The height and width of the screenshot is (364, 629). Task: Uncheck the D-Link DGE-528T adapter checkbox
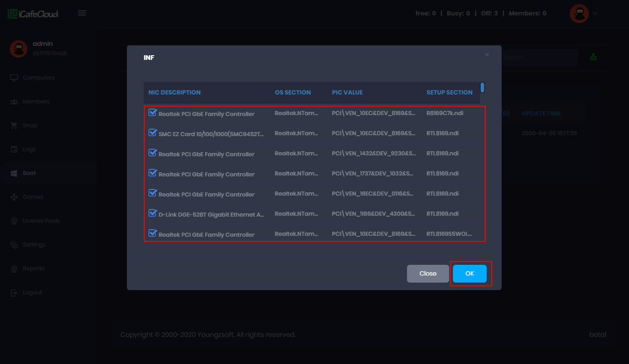[153, 213]
